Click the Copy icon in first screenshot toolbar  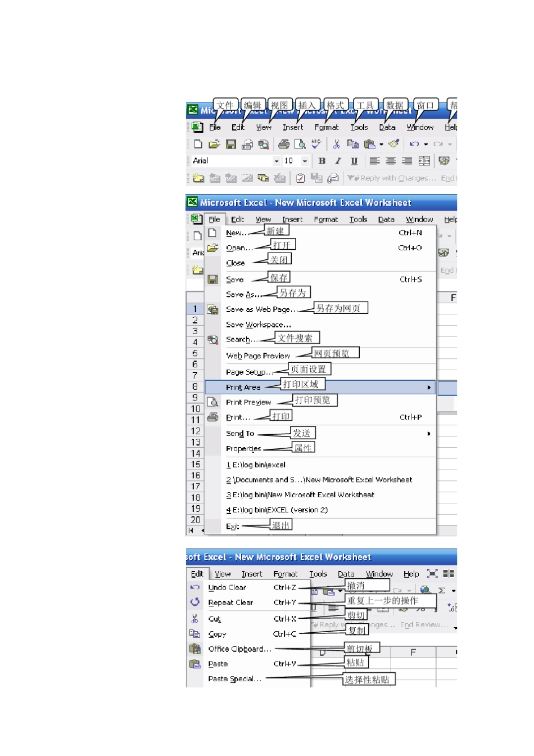(x=352, y=144)
